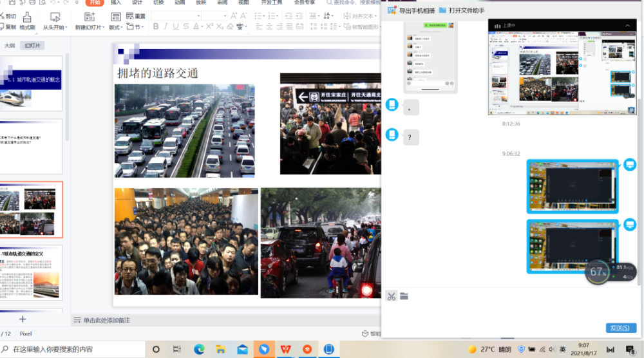Toggle Superscript formatting
The width and height of the screenshot is (644, 358).
click(209, 26)
